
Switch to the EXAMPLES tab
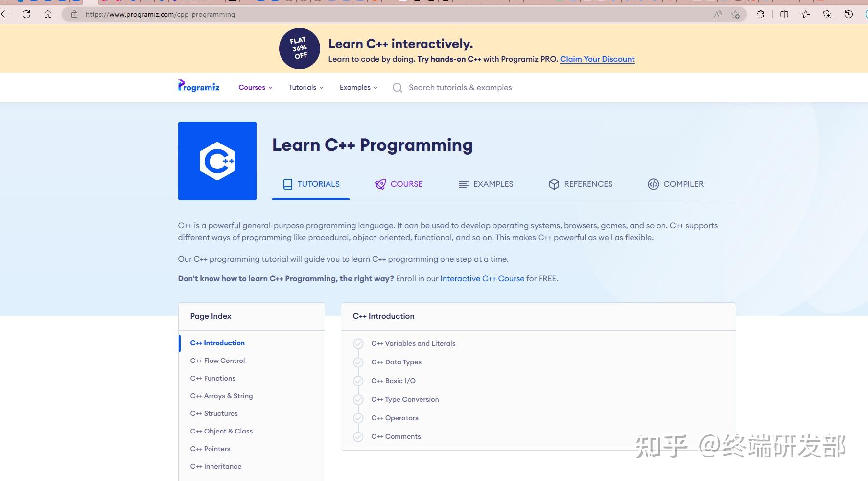(x=486, y=184)
